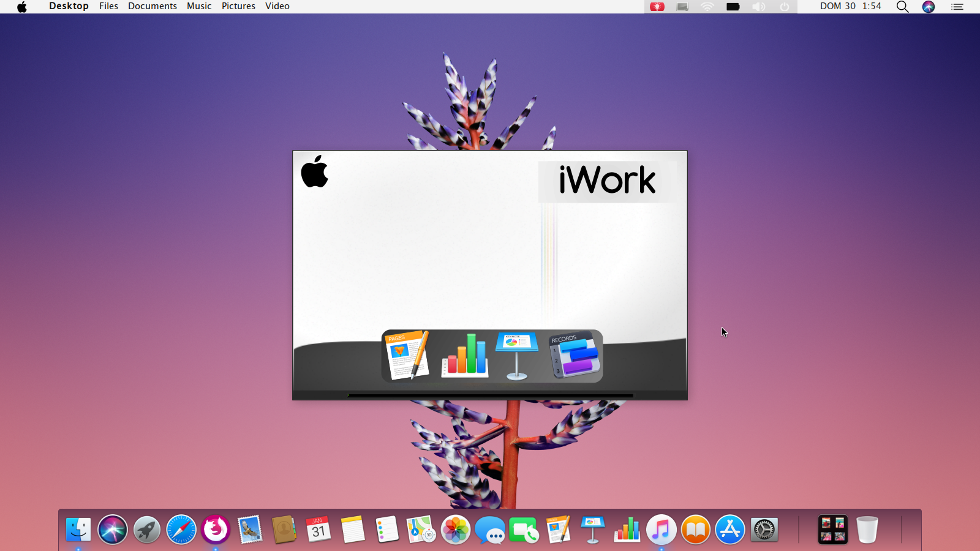Image resolution: width=980 pixels, height=551 pixels.
Task: Open the pictures stack in the dock
Action: pyautogui.click(x=833, y=530)
